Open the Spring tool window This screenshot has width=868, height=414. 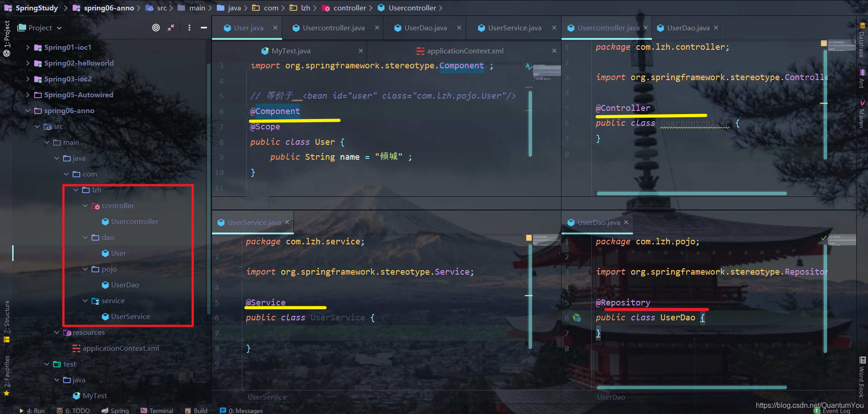[115, 410]
